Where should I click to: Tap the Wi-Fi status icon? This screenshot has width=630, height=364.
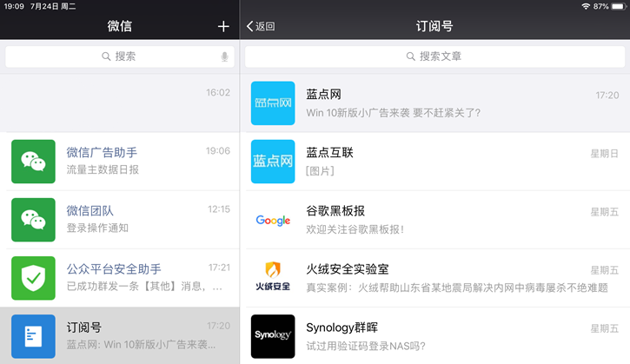pos(586,6)
